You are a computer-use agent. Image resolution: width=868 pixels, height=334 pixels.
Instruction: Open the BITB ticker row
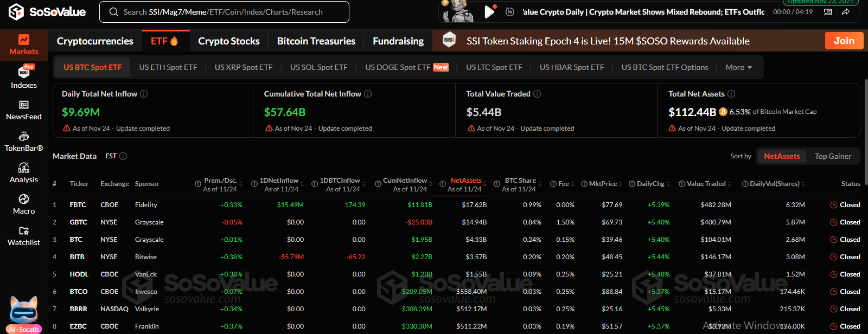coord(77,257)
